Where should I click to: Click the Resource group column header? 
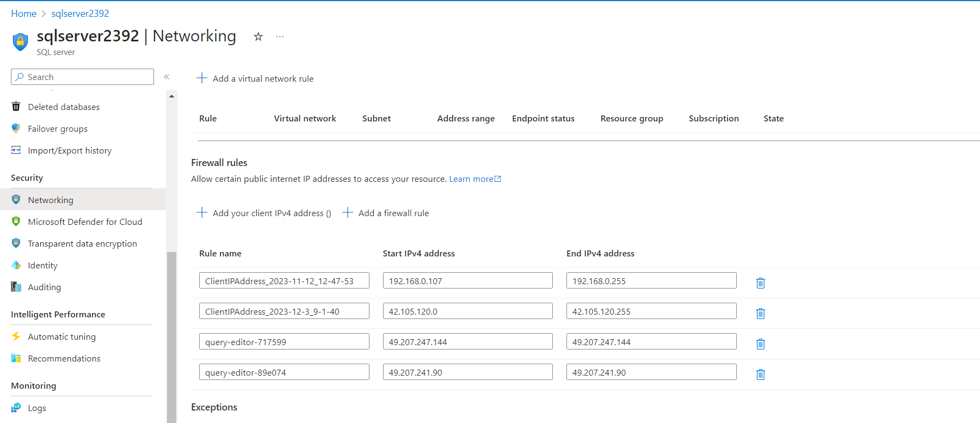[632, 118]
